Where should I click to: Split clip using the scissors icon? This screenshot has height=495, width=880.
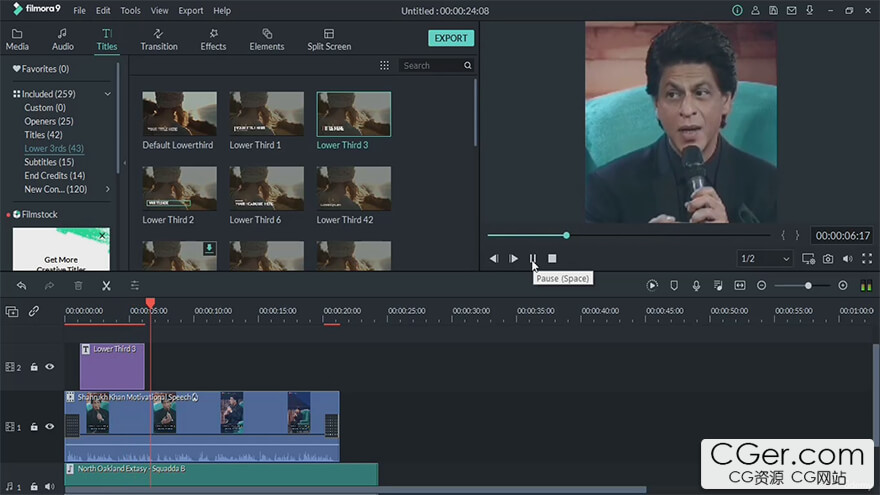coord(106,286)
